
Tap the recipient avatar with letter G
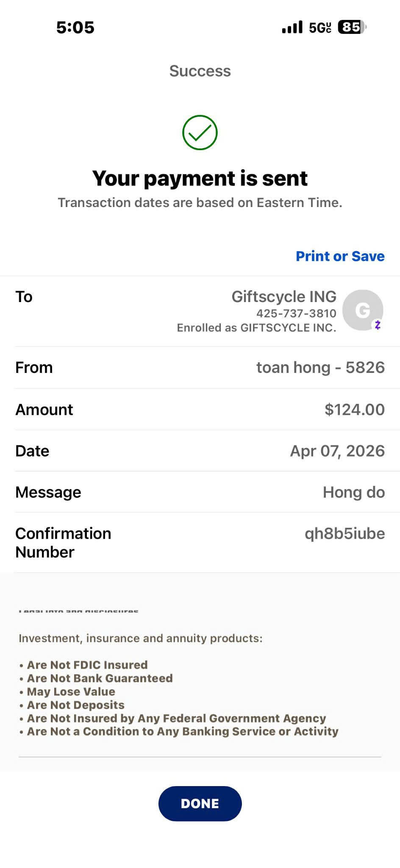click(363, 310)
